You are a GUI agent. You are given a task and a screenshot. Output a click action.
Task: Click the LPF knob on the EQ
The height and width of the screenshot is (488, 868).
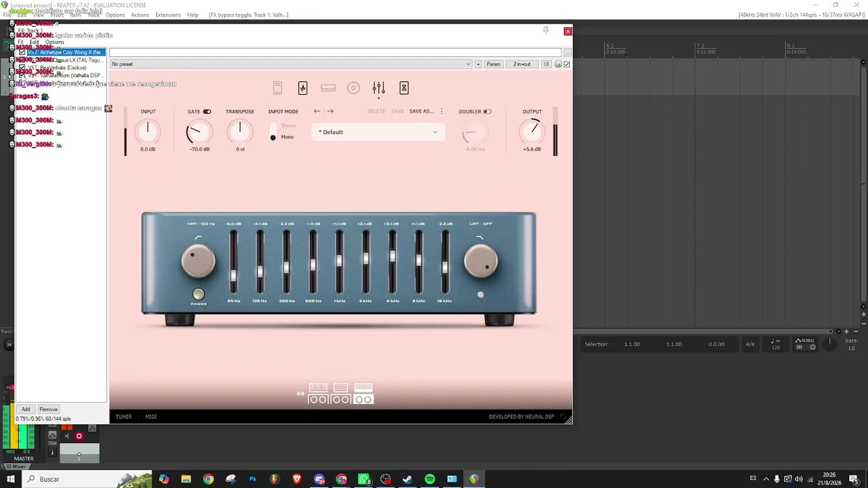click(481, 261)
